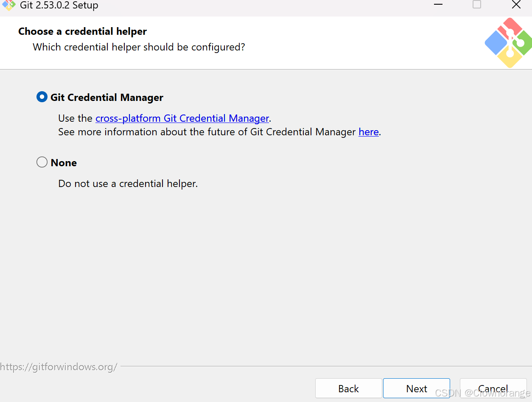
Task: Click the gitforwindows.org URL text
Action: [59, 367]
